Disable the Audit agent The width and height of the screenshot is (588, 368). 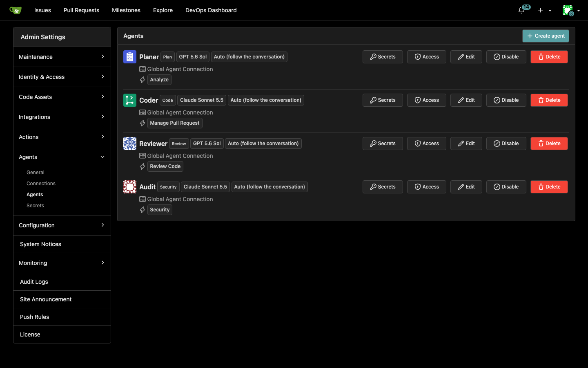click(x=506, y=187)
